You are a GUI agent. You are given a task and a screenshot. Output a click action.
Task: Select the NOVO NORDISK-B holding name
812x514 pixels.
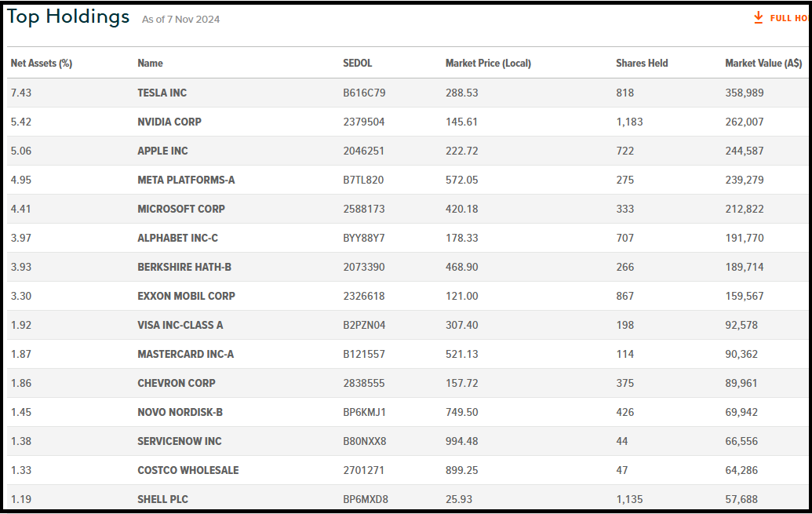point(180,412)
